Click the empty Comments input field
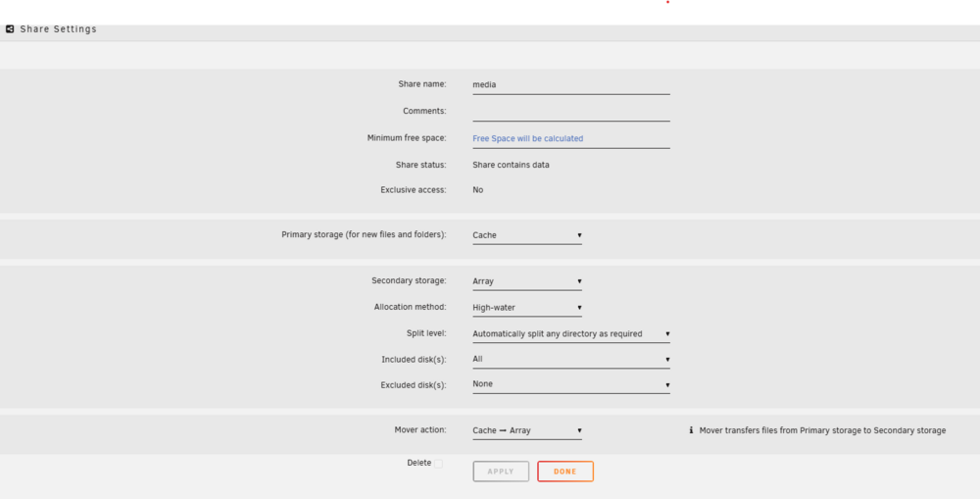The height and width of the screenshot is (499, 980). (571, 112)
